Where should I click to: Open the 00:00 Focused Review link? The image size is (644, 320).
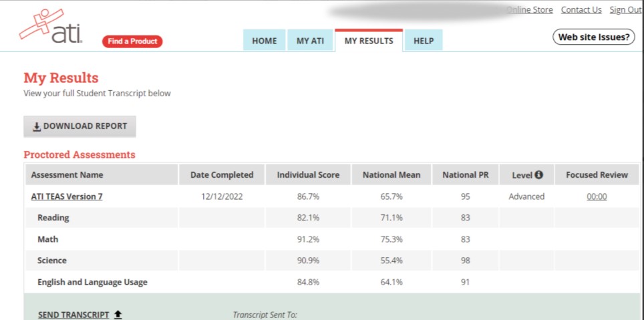[597, 196]
